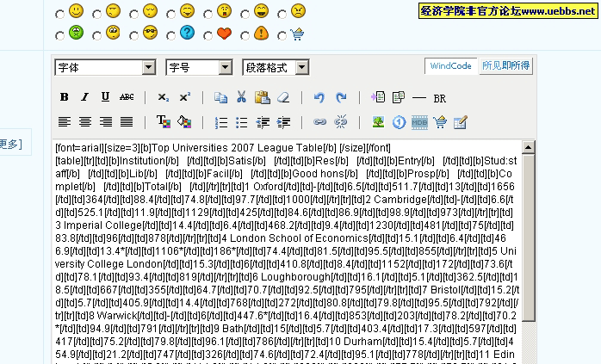Click the editor scrollbar up arrow
The image size is (601, 364).
(528, 147)
